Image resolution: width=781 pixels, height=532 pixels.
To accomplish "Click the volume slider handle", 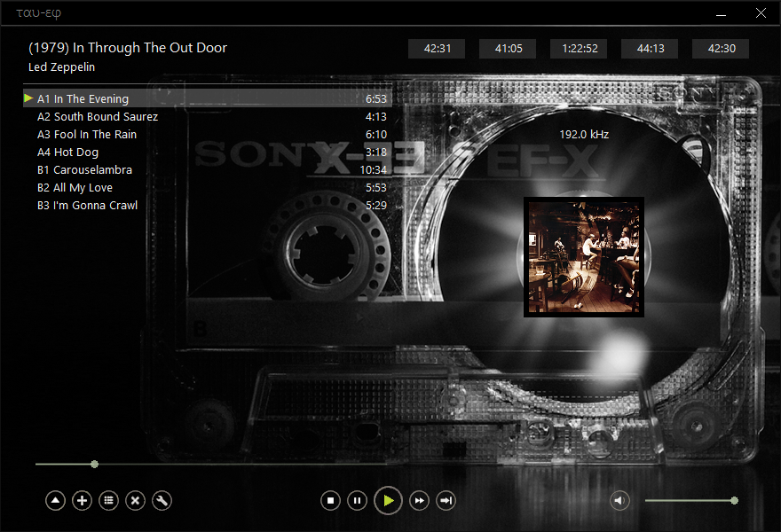I will [x=734, y=501].
